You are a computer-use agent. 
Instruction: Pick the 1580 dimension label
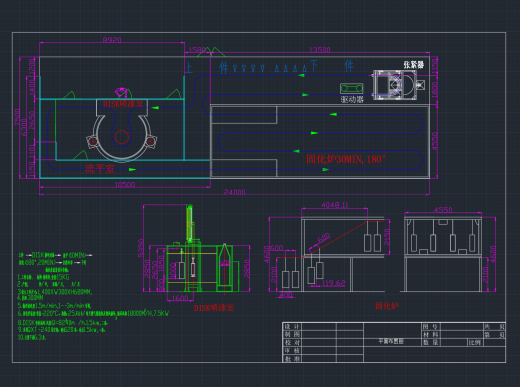coord(197,50)
